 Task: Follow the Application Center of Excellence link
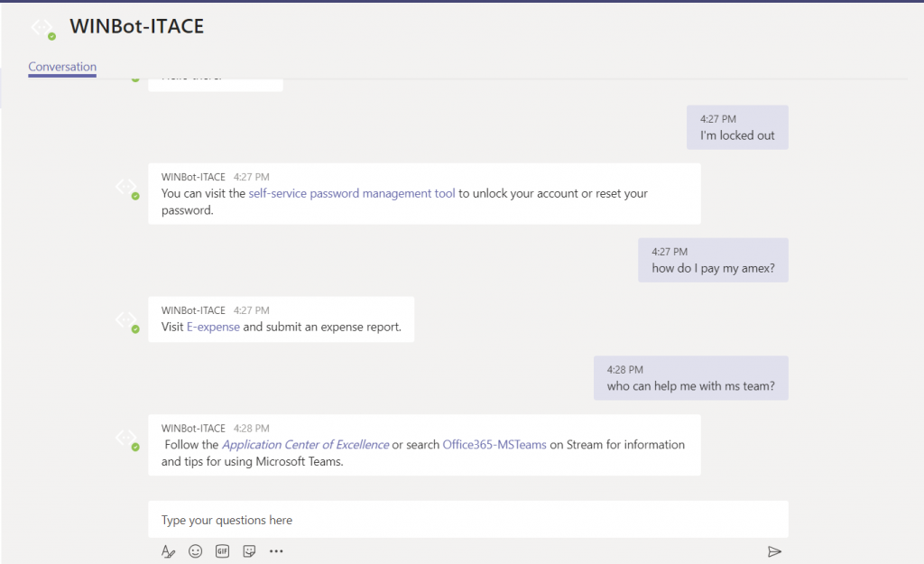click(305, 445)
